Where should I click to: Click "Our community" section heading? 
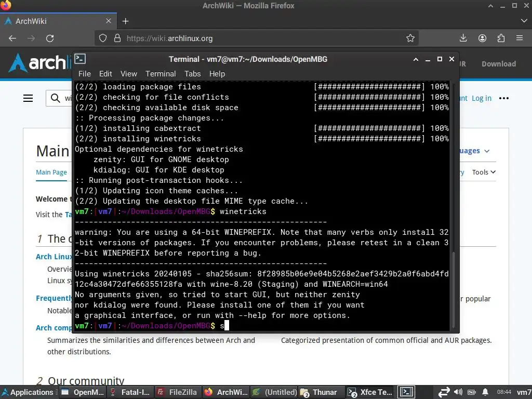pyautogui.click(x=86, y=381)
